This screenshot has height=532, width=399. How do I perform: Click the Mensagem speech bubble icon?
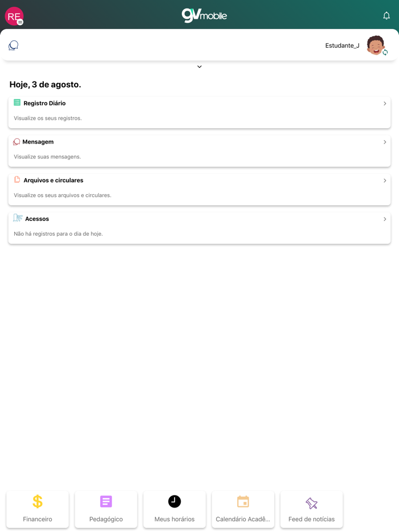click(x=17, y=141)
